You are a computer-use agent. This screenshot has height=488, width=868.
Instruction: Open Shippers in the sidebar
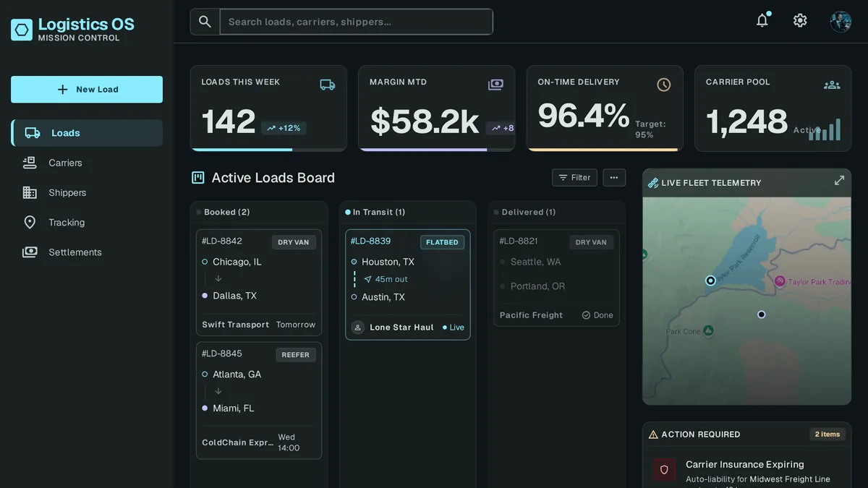point(87,192)
